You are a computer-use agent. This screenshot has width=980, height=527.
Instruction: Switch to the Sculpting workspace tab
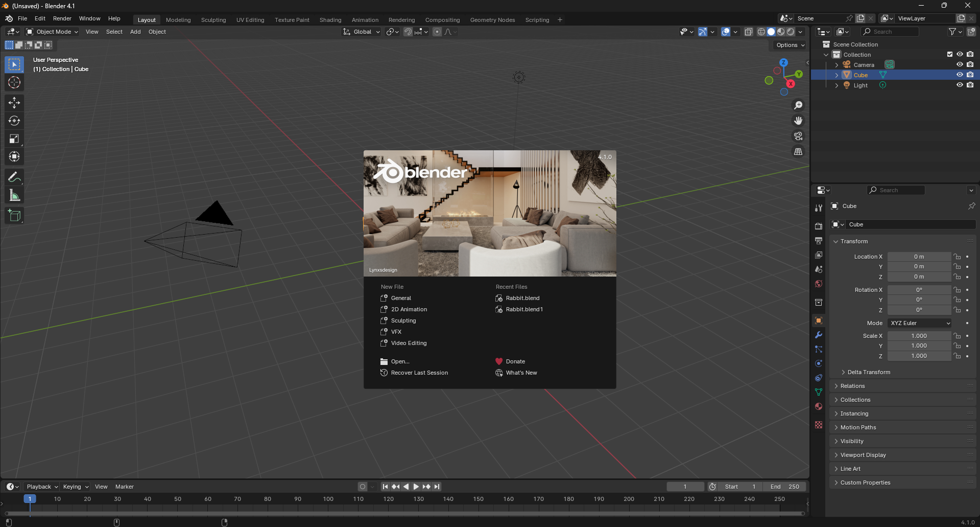[213, 20]
